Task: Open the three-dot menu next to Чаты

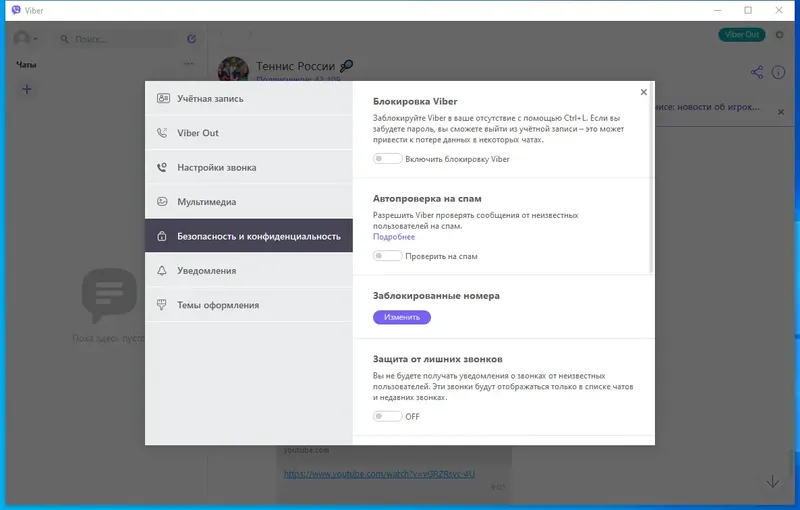Action: 189,64
